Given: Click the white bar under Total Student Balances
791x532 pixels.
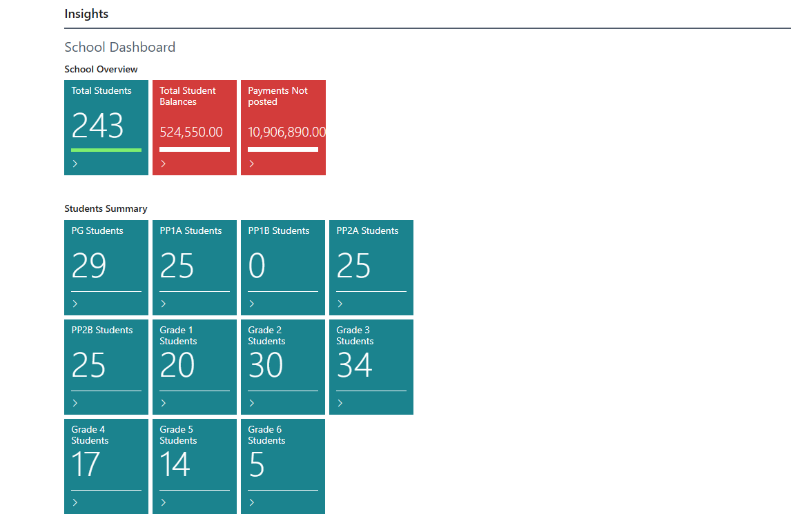Looking at the screenshot, I should (x=195, y=149).
